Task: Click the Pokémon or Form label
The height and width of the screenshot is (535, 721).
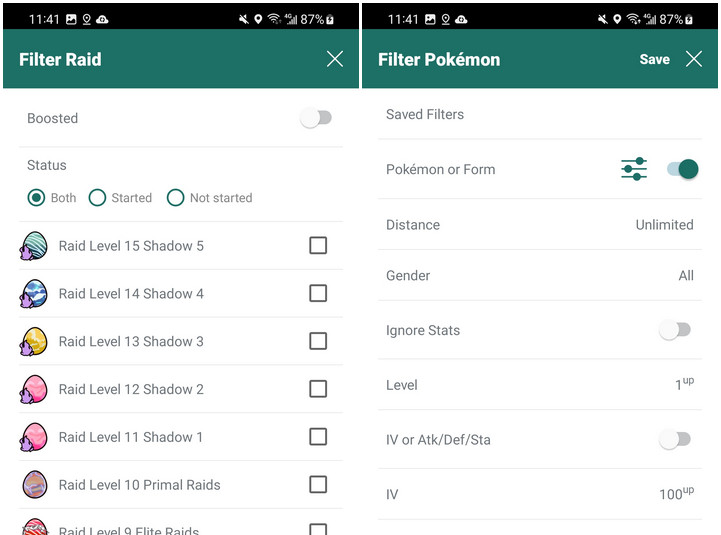Action: (x=441, y=170)
